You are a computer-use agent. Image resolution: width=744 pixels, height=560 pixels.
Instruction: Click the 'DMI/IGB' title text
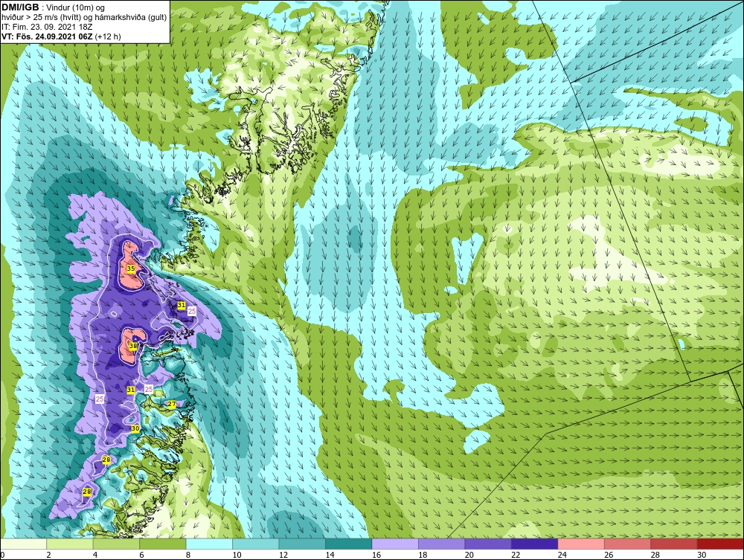(20, 7)
